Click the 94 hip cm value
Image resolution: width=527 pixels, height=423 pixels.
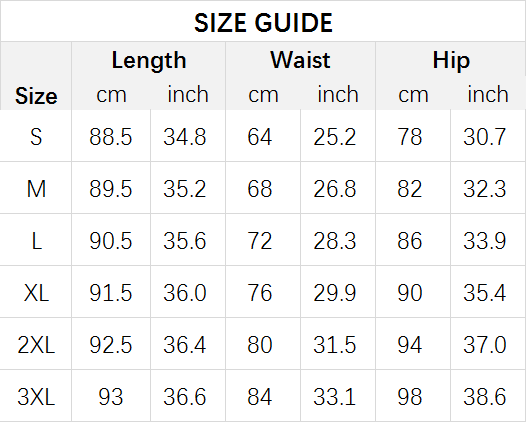pos(409,345)
